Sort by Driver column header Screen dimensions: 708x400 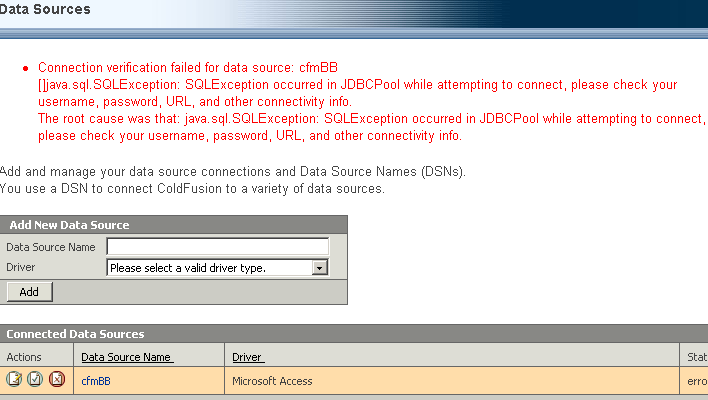[x=248, y=357]
